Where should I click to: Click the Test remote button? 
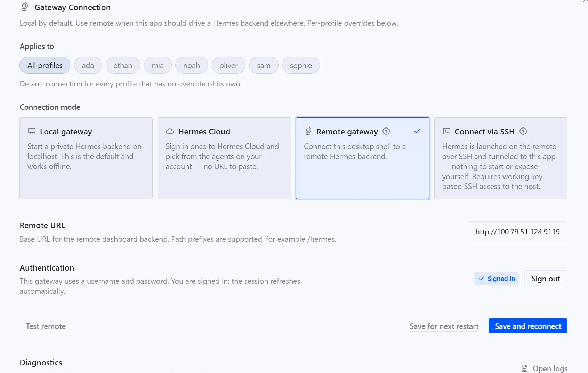(x=46, y=326)
